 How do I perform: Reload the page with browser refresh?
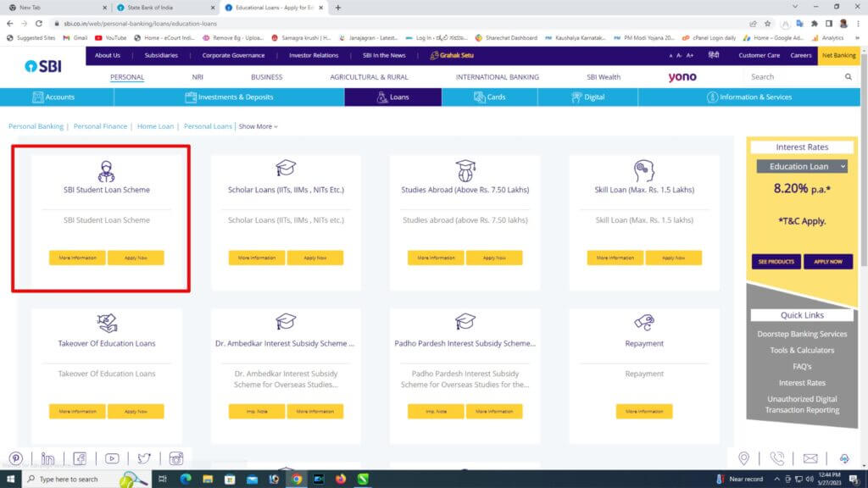pos(39,23)
